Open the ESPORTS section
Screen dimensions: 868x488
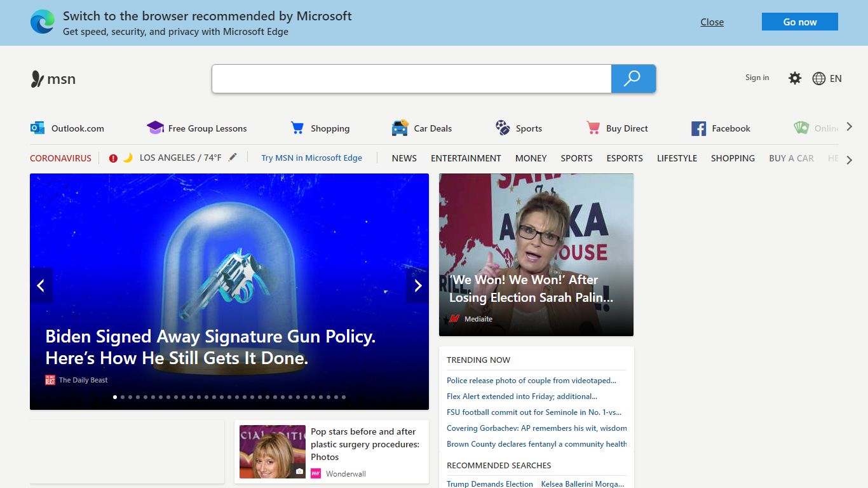(x=625, y=158)
